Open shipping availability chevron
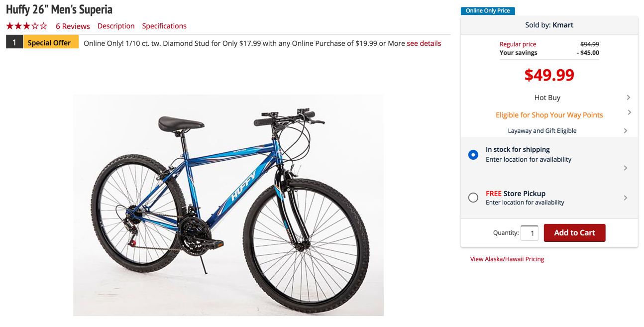This screenshot has width=644, height=327. 626,168
